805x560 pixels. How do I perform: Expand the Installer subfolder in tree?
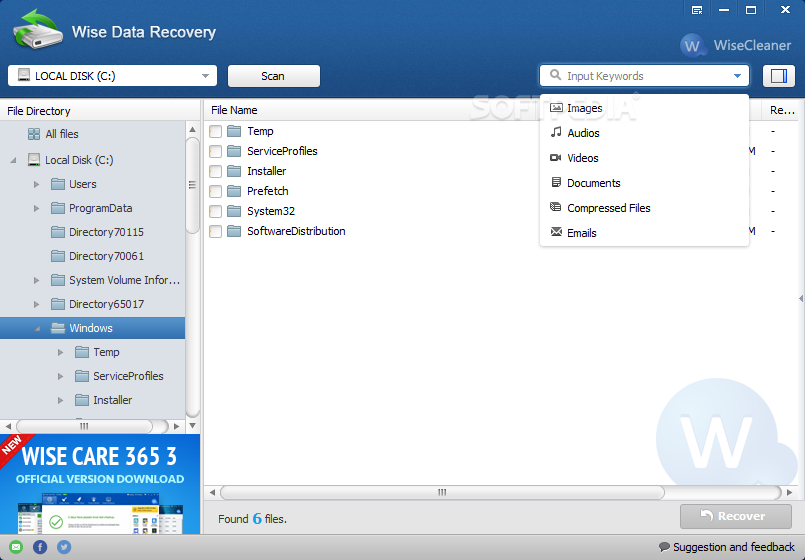(61, 400)
